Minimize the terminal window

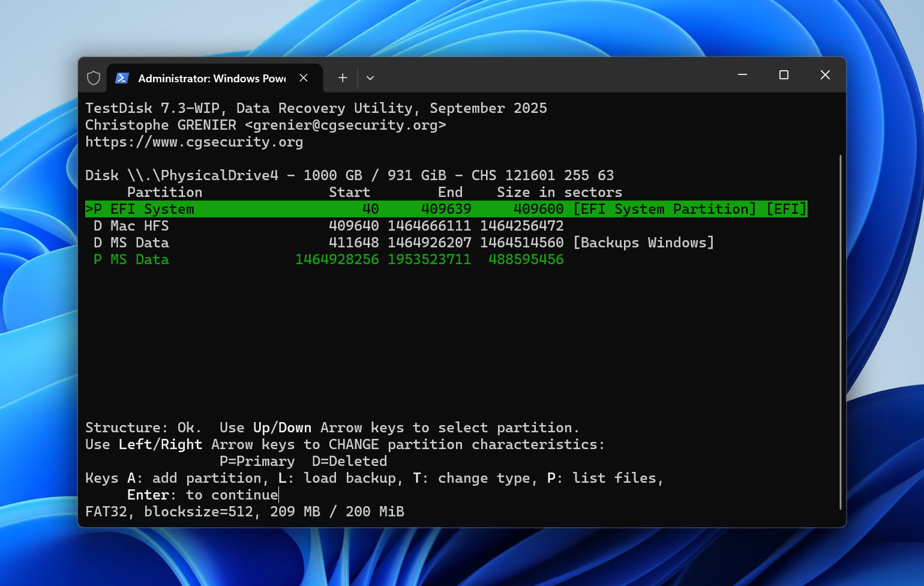tap(742, 75)
